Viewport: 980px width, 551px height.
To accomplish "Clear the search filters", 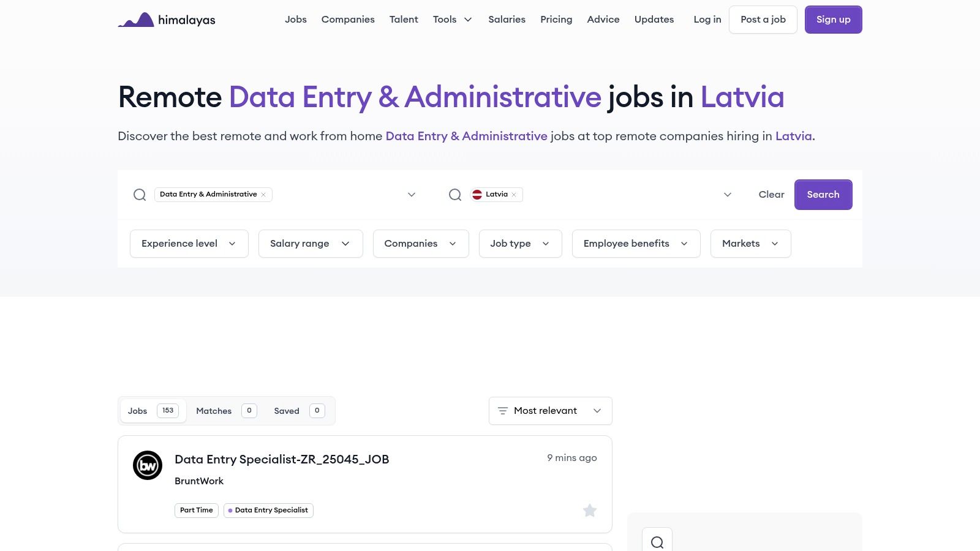I will pos(772,195).
